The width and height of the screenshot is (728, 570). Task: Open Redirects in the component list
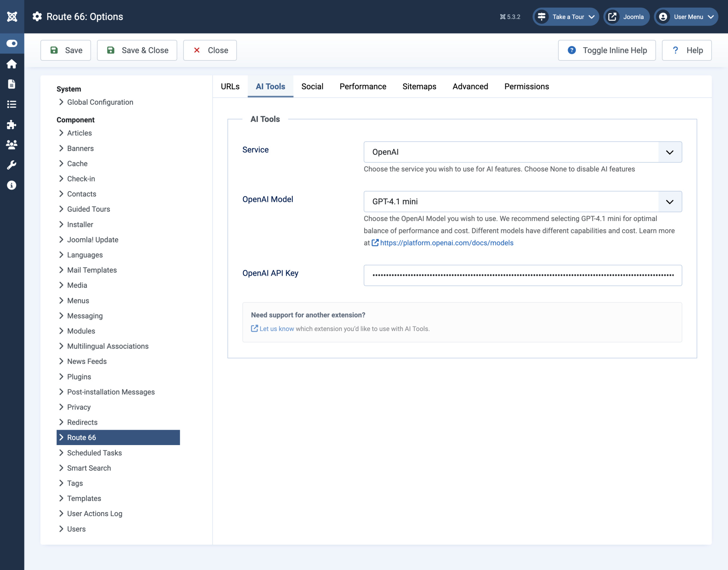pyautogui.click(x=82, y=422)
